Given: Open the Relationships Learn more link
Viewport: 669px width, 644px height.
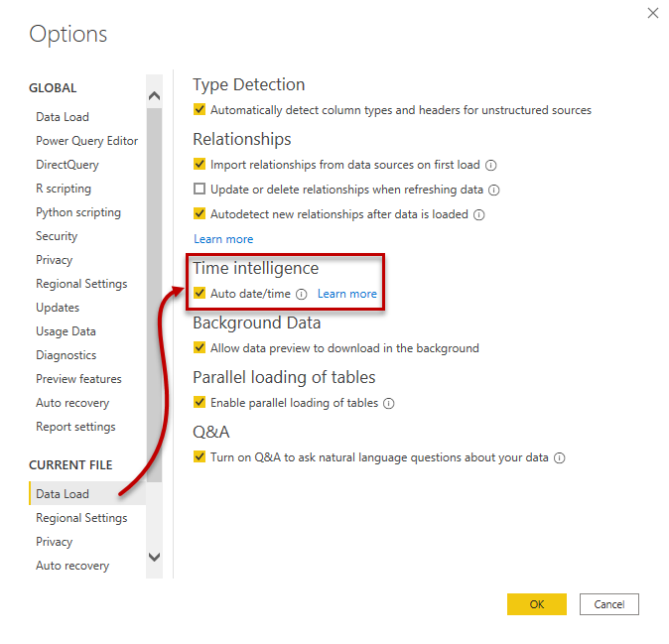Looking at the screenshot, I should click(223, 239).
